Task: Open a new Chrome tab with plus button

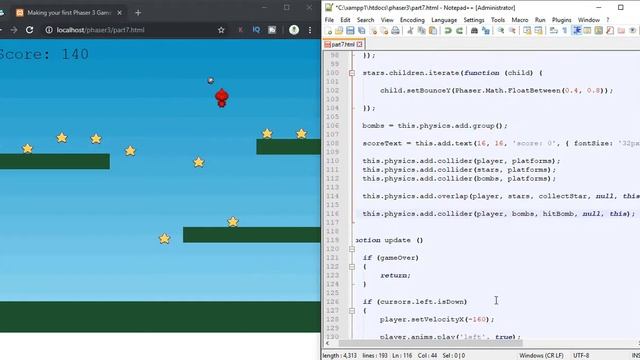Action: point(138,13)
